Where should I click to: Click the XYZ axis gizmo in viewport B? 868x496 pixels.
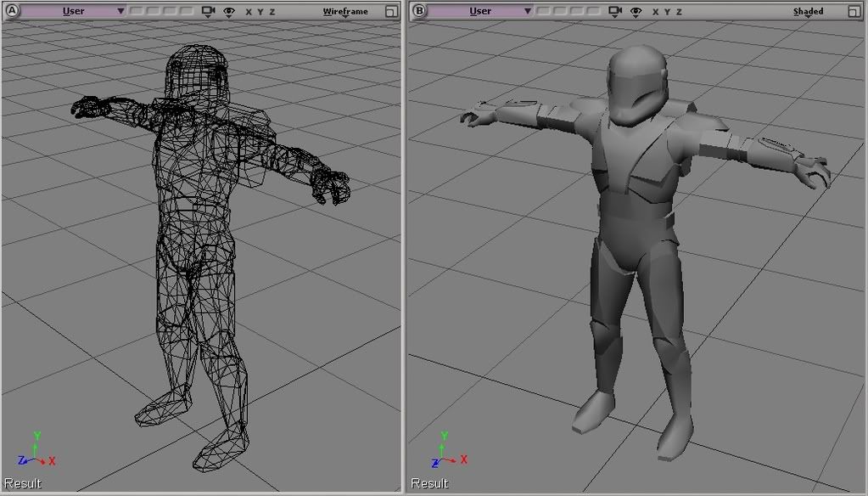pos(449,450)
